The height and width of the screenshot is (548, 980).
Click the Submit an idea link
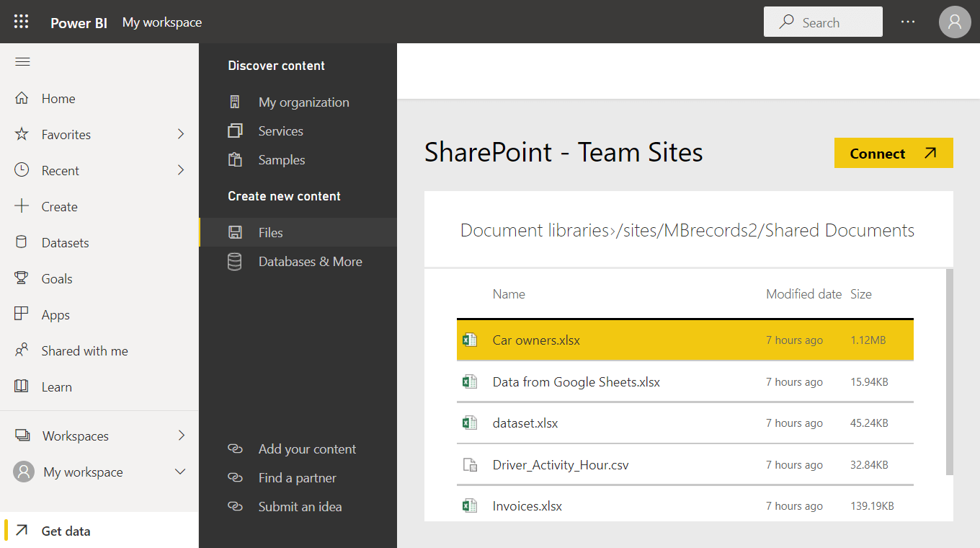tap(300, 506)
